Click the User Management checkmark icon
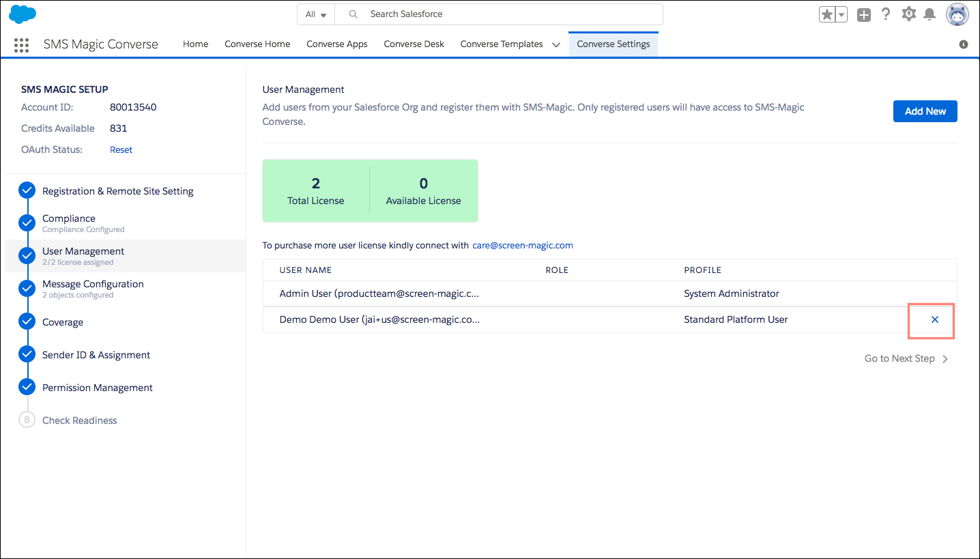980x559 pixels. (x=27, y=256)
